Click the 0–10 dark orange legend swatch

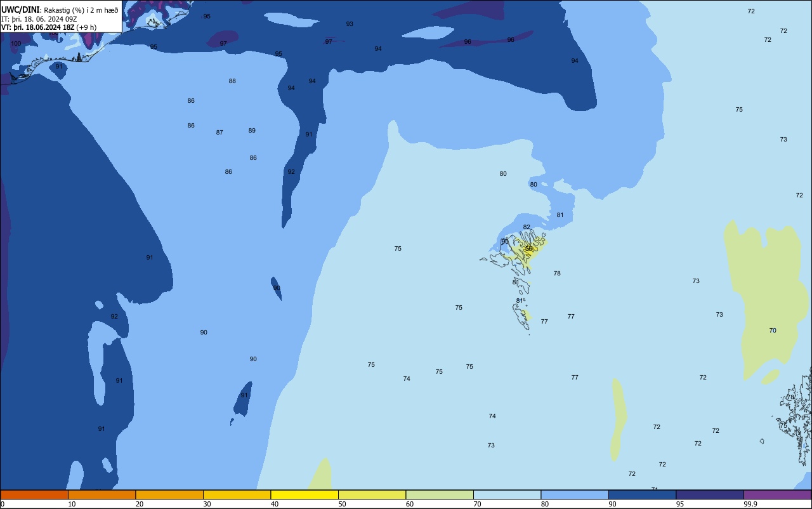pos(34,494)
